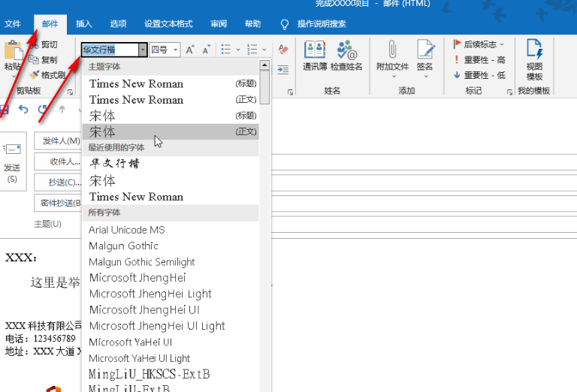Click the Cc 抄送(C)... button
Screen dimensions: 577x392
pos(58,182)
